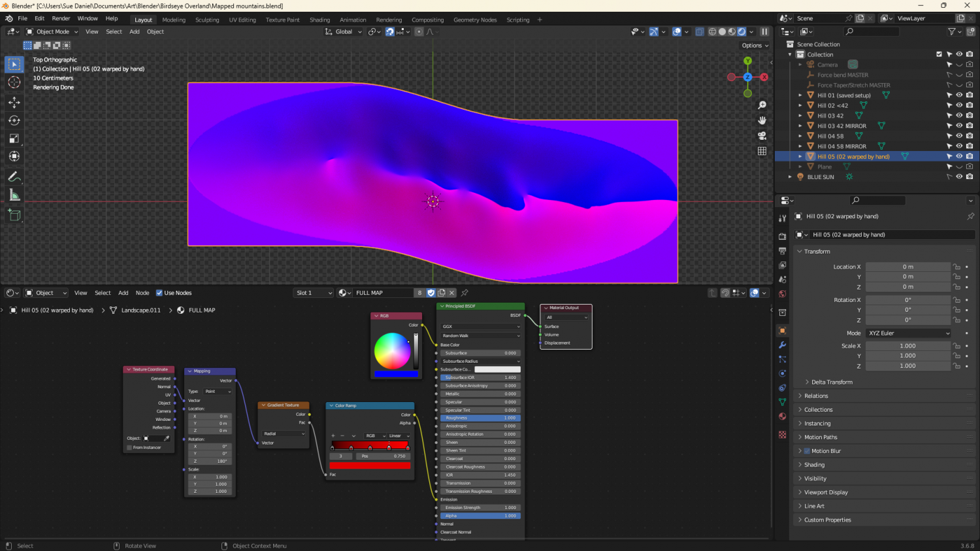Image resolution: width=980 pixels, height=551 pixels.
Task: Toggle selectability arrow for Hill 02 <42
Action: 949,105
